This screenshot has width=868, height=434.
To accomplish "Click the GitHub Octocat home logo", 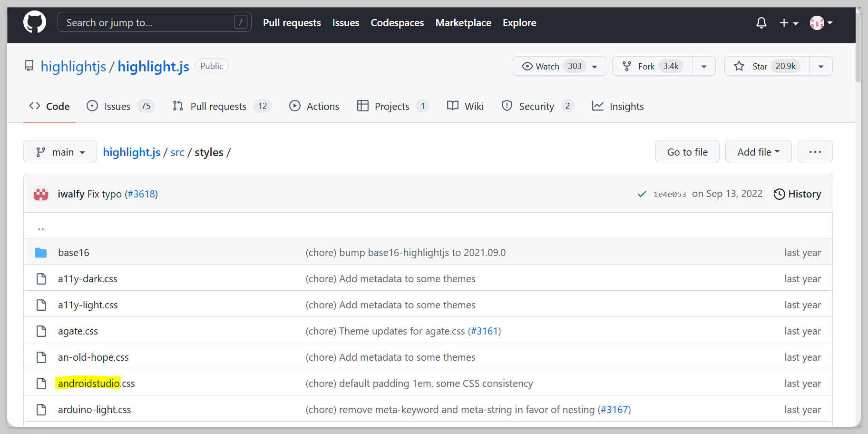I will click(35, 22).
